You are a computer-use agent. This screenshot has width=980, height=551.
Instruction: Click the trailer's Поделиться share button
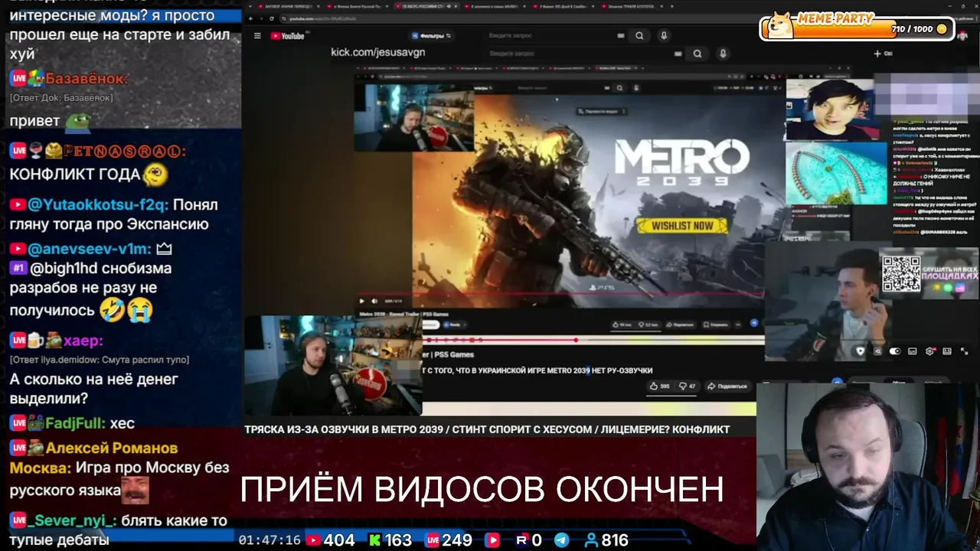(x=679, y=324)
